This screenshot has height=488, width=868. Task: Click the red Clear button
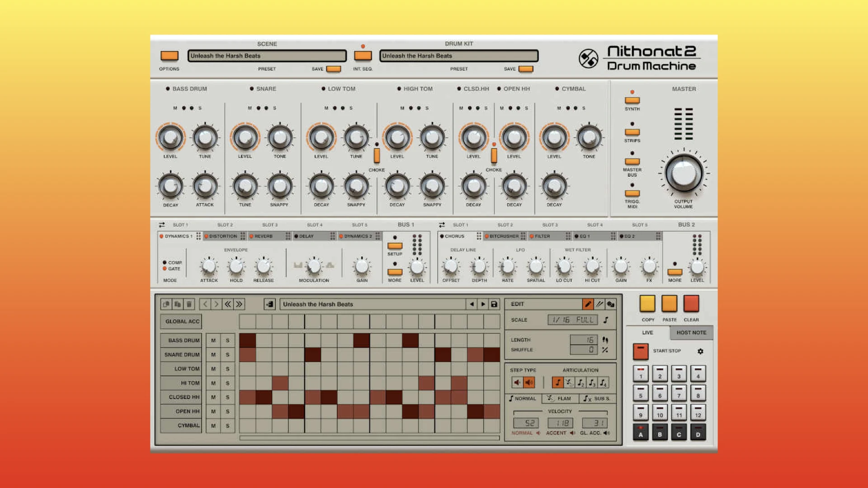[x=691, y=304]
